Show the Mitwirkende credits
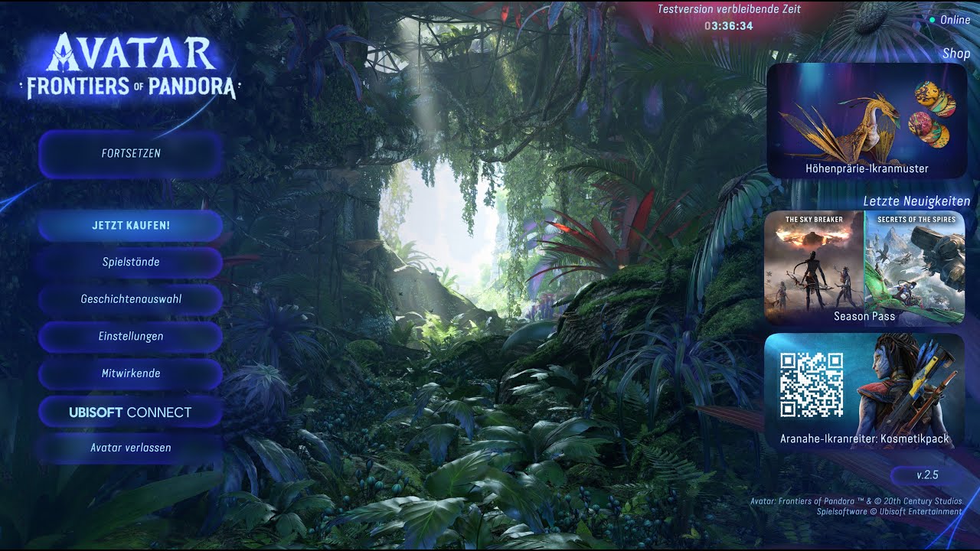Screen dimensions: 980x551 (131, 373)
